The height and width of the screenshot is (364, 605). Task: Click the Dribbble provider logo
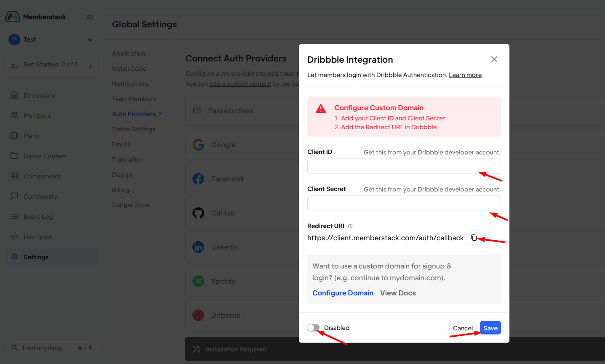(198, 315)
